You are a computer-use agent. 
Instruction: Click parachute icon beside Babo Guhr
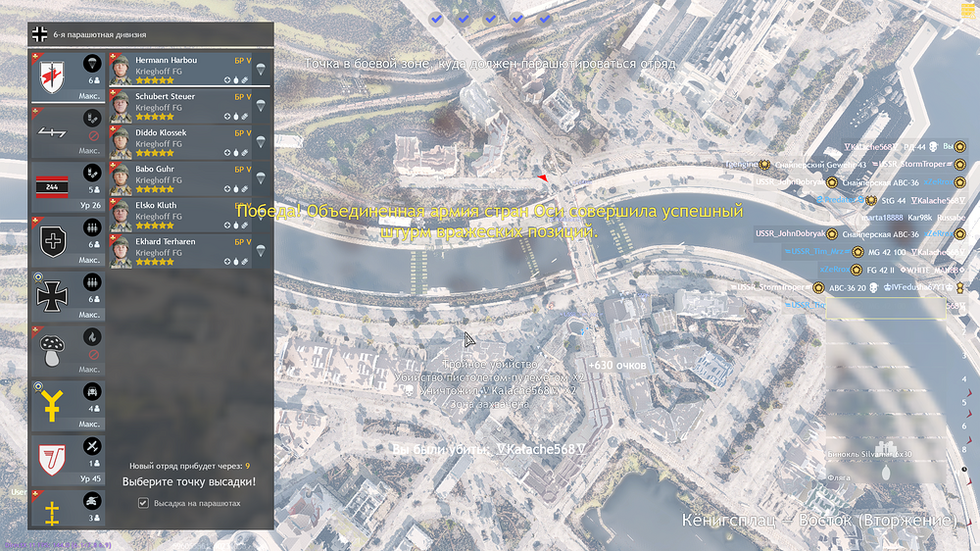[x=261, y=178]
